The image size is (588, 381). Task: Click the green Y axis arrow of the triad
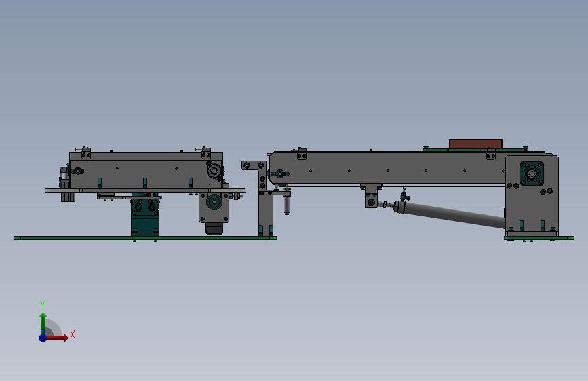[x=43, y=323]
